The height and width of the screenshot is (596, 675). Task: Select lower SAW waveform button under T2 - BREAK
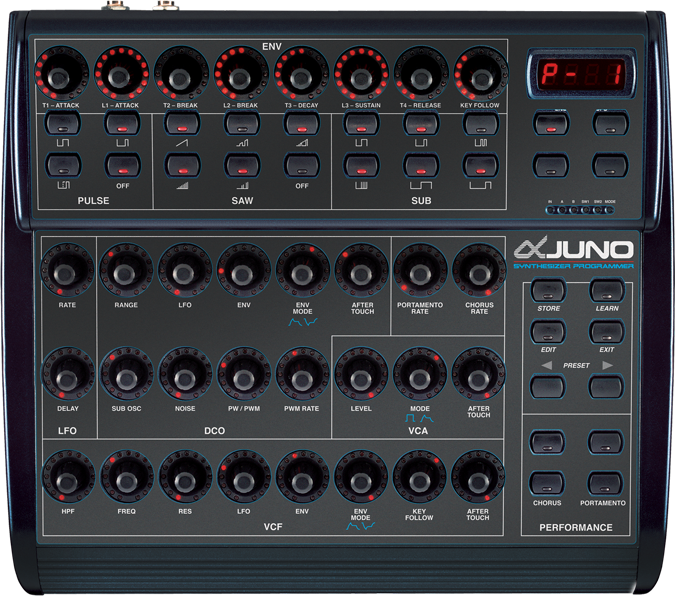[x=182, y=165]
